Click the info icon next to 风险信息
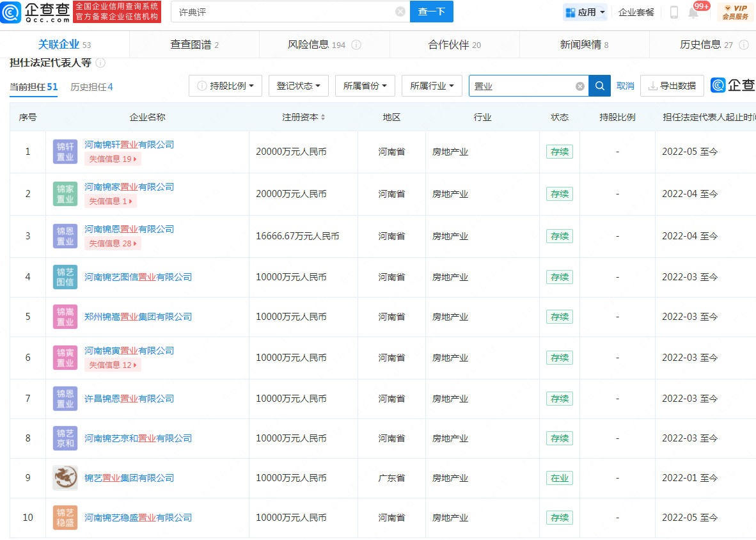This screenshot has height=540, width=756. coord(356,45)
